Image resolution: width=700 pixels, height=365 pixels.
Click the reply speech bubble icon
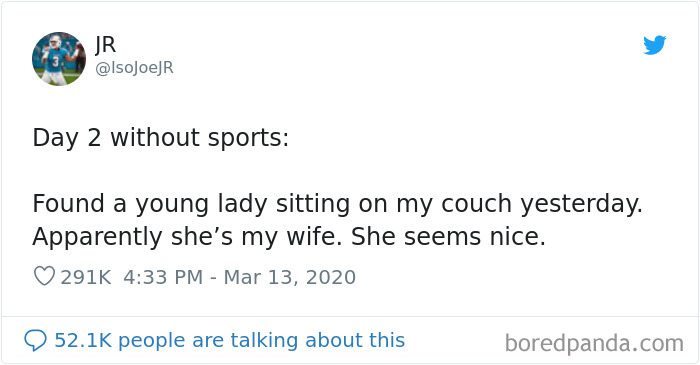coord(35,340)
